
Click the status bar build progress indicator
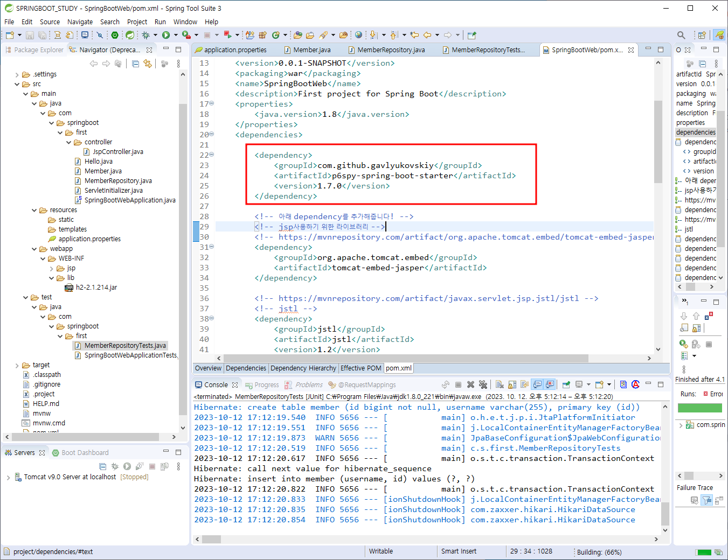704,552
